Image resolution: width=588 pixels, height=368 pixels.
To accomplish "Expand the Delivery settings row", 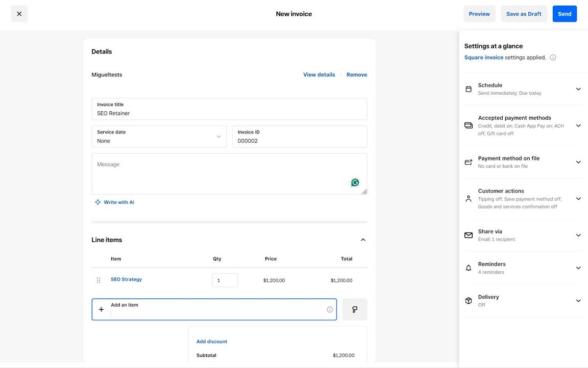I will click(x=578, y=301).
